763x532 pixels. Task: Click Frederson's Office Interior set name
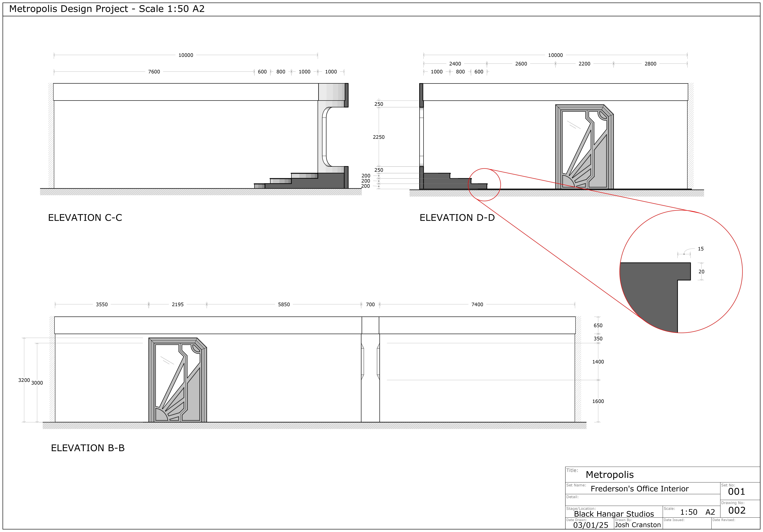pos(639,489)
